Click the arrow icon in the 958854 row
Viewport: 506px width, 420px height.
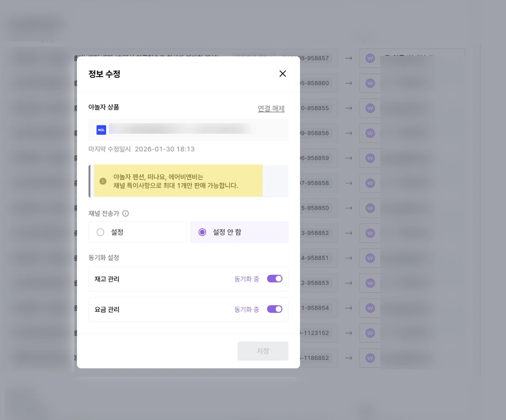click(x=349, y=308)
